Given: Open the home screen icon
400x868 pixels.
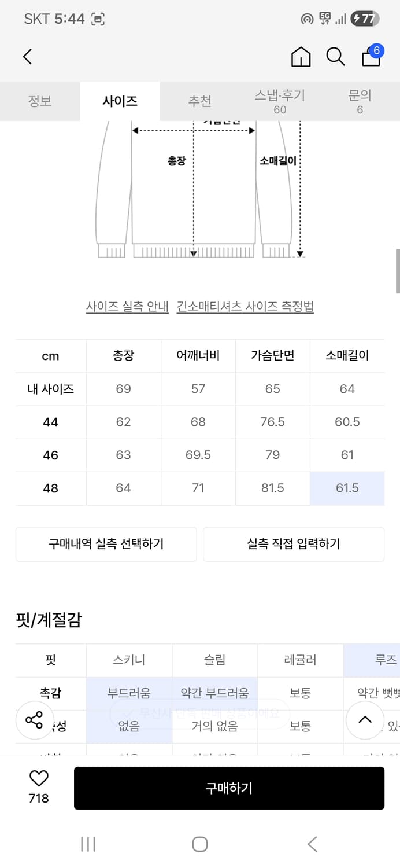Looking at the screenshot, I should pos(301,57).
